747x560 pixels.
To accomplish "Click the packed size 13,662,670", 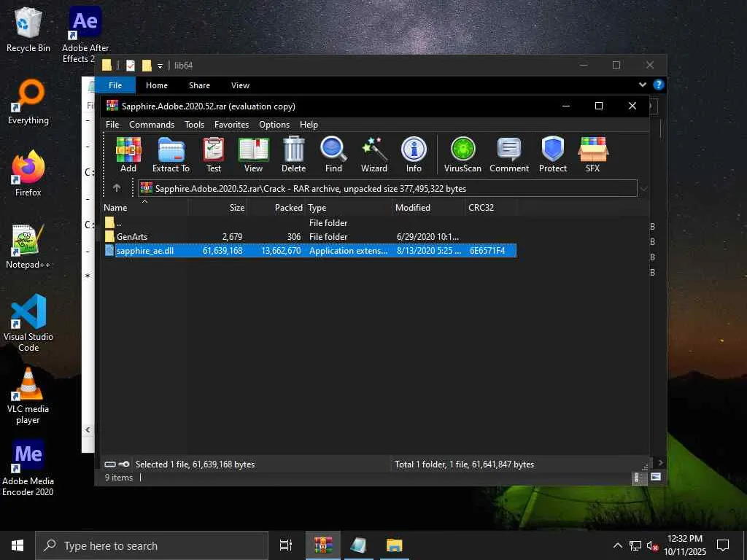I will [x=281, y=251].
